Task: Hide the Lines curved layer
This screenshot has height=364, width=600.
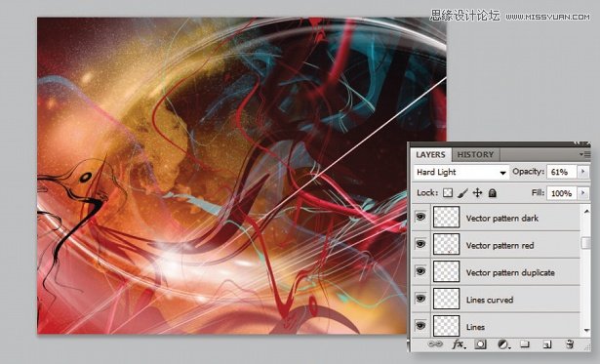Action: 420,299
